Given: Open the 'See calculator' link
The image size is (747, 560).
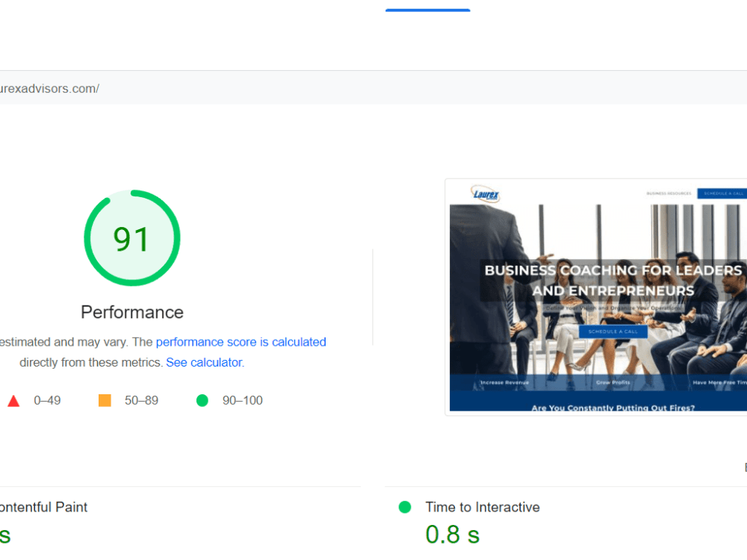Looking at the screenshot, I should [204, 362].
